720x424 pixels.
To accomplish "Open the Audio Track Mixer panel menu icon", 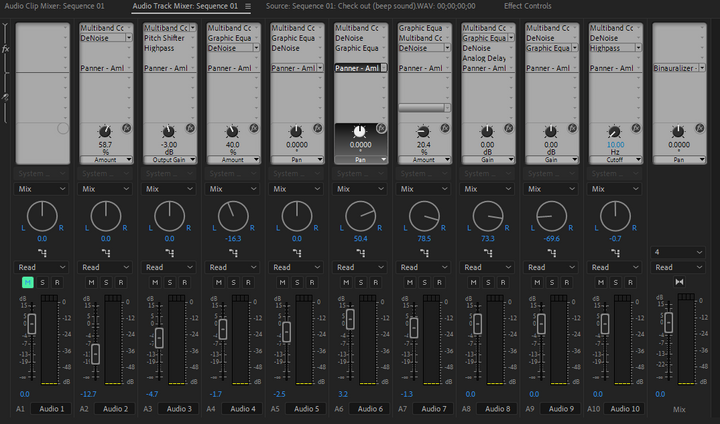I will pos(248,6).
